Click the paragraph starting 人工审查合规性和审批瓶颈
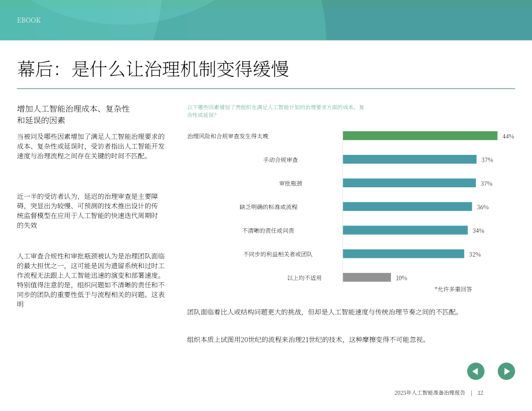This screenshot has height=411, width=532. pos(91,280)
